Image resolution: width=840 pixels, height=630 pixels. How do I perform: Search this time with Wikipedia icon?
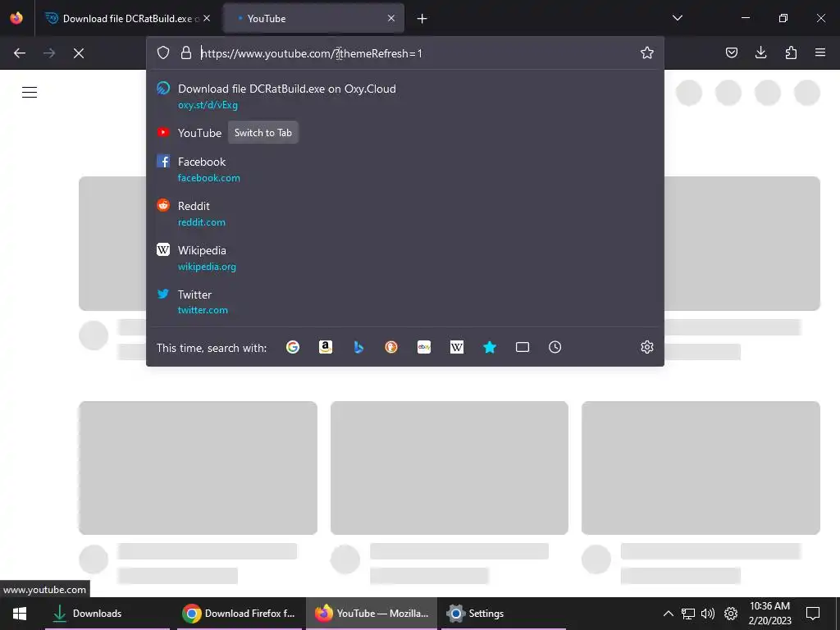456,347
